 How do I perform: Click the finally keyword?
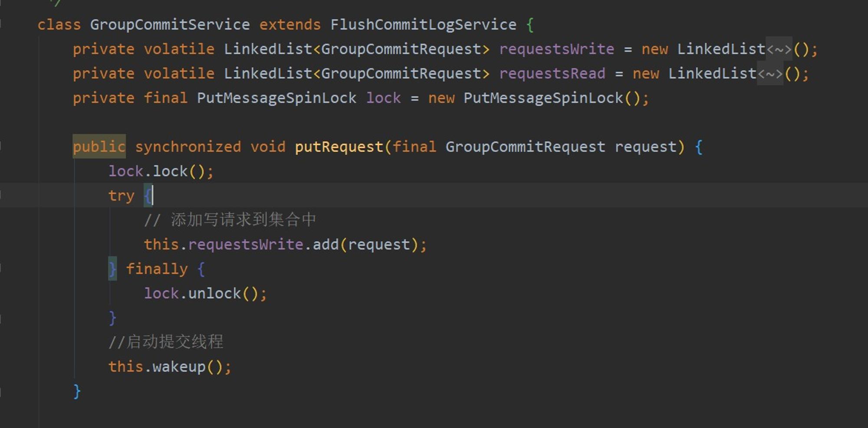click(x=157, y=269)
